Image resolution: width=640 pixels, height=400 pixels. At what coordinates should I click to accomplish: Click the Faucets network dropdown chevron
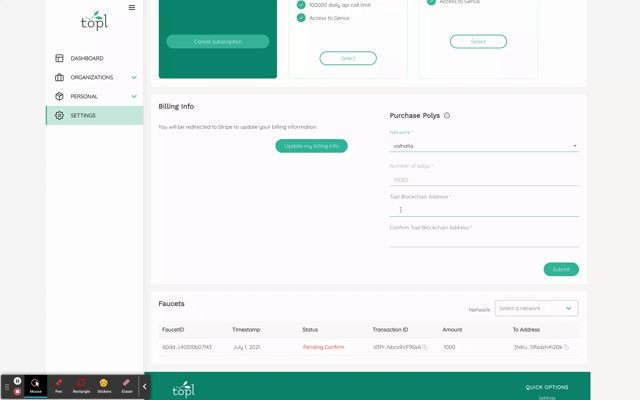[x=569, y=308]
